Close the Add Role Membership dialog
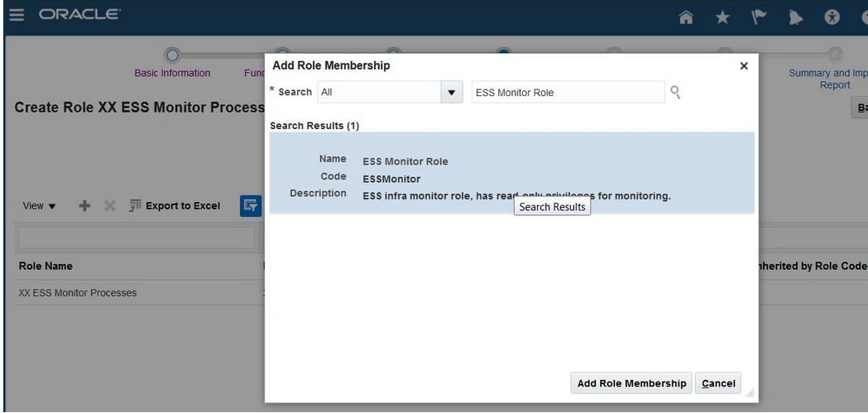Screen dimensions: 868x413 [743, 66]
